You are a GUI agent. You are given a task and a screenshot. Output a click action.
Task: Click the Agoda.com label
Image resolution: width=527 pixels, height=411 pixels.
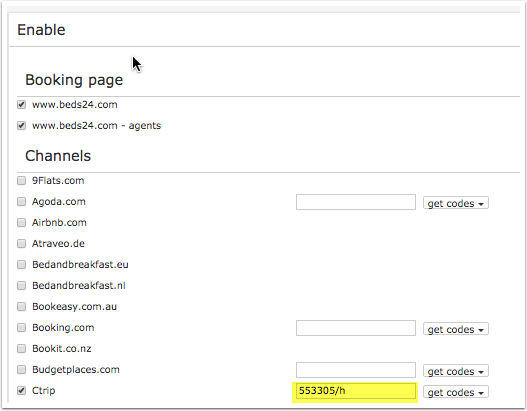pos(59,202)
